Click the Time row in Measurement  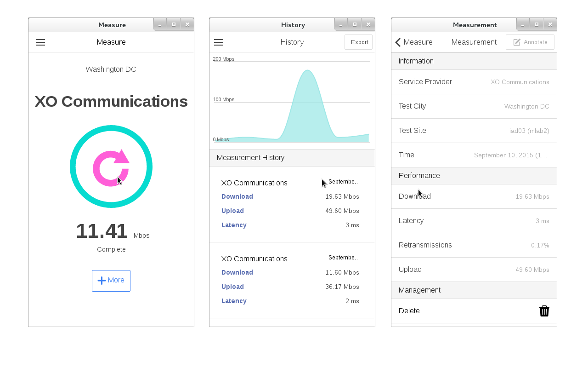tap(474, 155)
